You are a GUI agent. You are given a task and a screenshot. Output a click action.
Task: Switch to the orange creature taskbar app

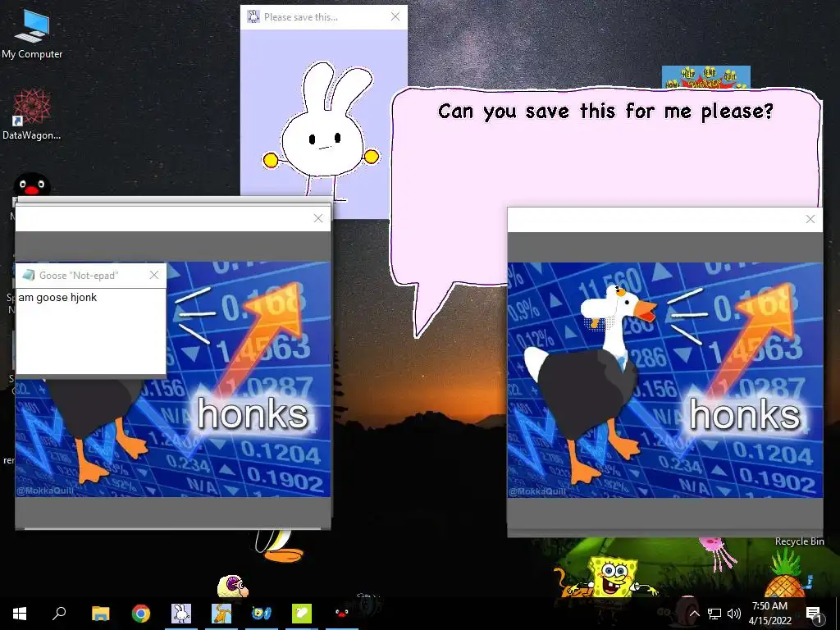pyautogui.click(x=221, y=614)
